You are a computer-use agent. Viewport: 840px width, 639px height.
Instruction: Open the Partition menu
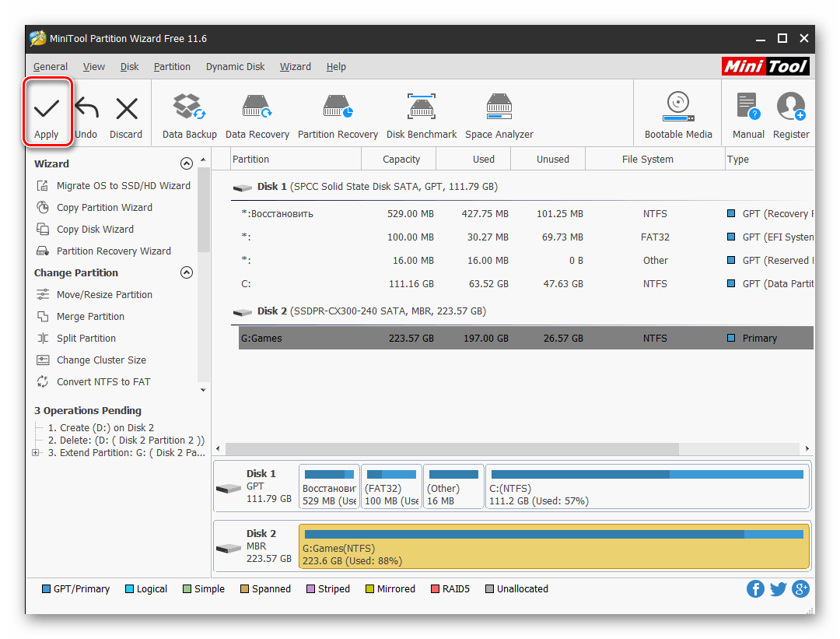point(172,67)
